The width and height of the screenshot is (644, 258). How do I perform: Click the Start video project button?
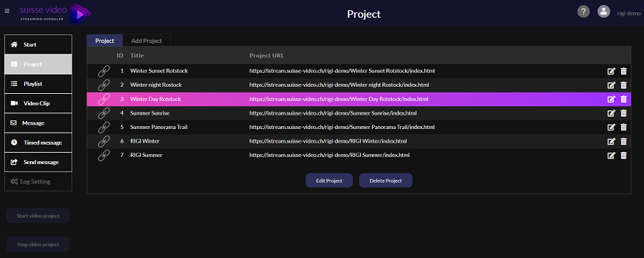38,216
